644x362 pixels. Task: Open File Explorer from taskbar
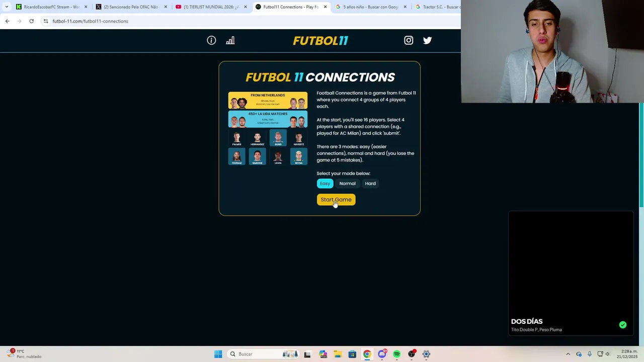pos(338,354)
